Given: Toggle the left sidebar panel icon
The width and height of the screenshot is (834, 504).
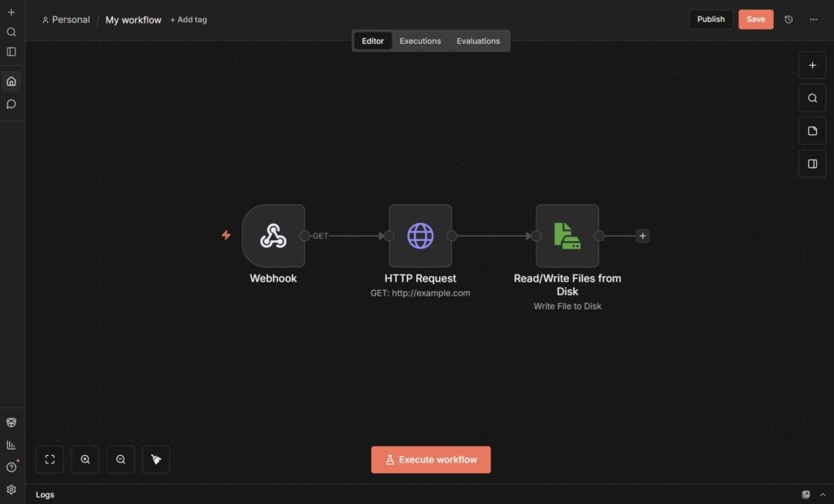Looking at the screenshot, I should point(11,52).
